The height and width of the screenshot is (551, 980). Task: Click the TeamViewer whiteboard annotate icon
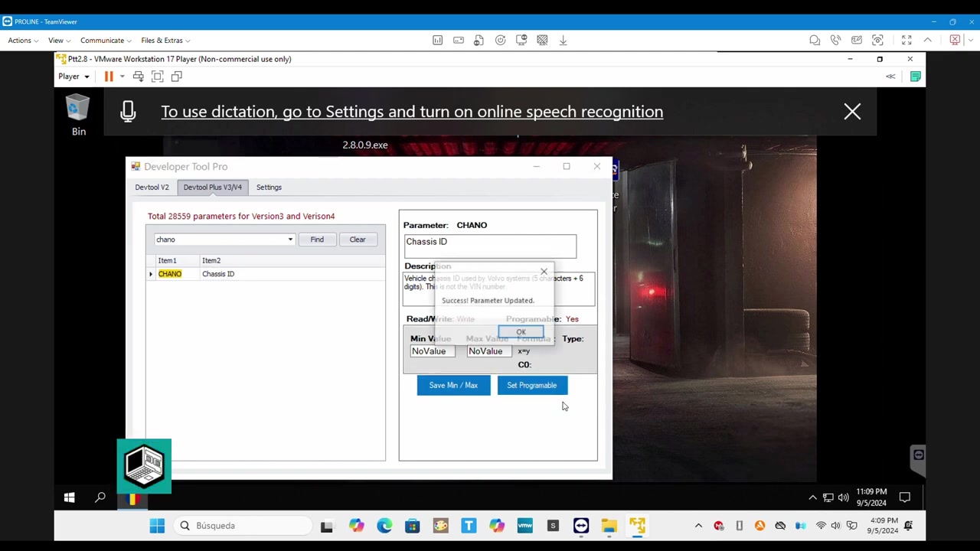[856, 41]
